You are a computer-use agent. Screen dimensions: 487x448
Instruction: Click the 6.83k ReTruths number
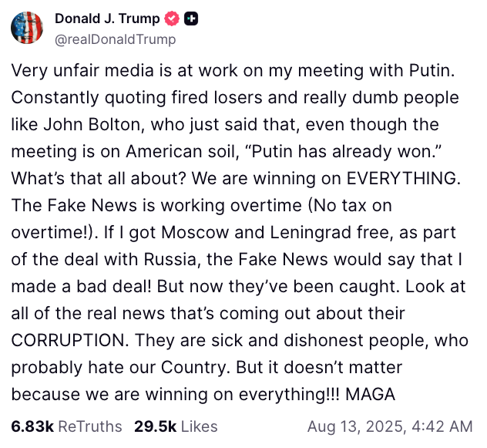click(x=32, y=426)
